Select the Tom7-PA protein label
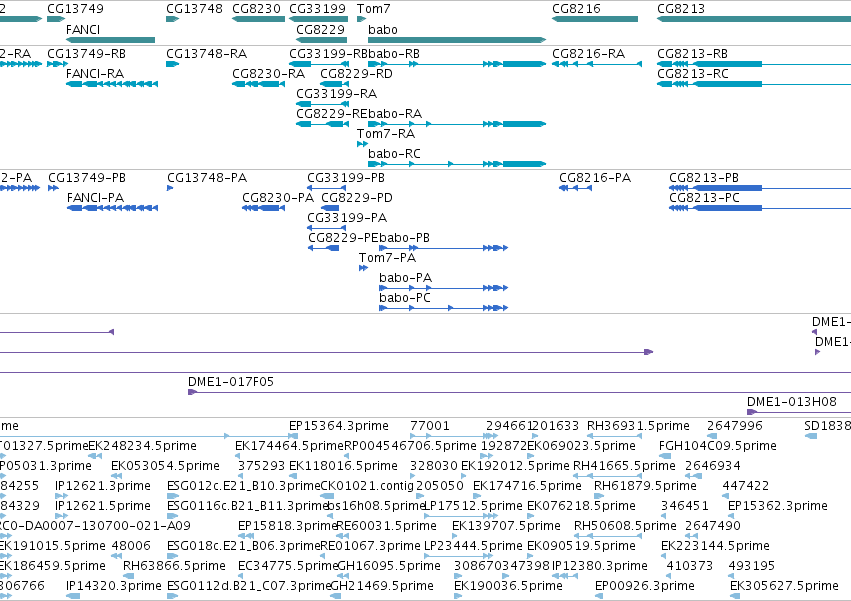Image resolution: width=851 pixels, height=601 pixels. pos(388,257)
